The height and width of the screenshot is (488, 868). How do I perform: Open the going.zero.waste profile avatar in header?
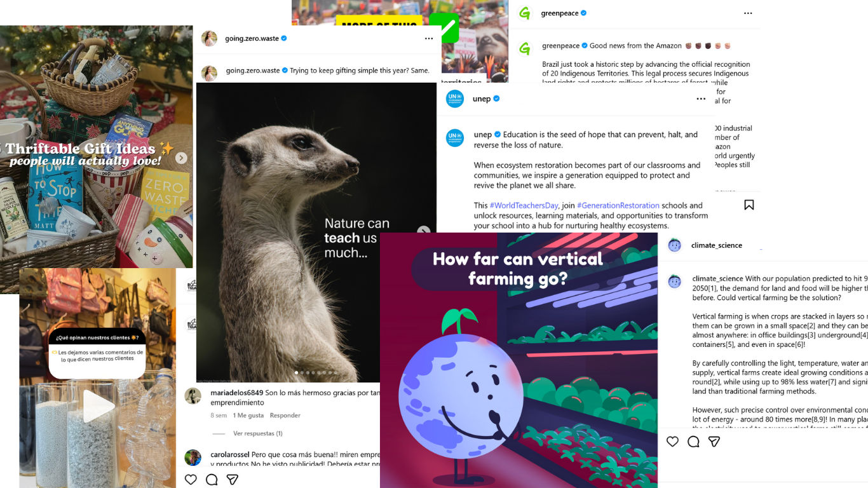tap(209, 38)
